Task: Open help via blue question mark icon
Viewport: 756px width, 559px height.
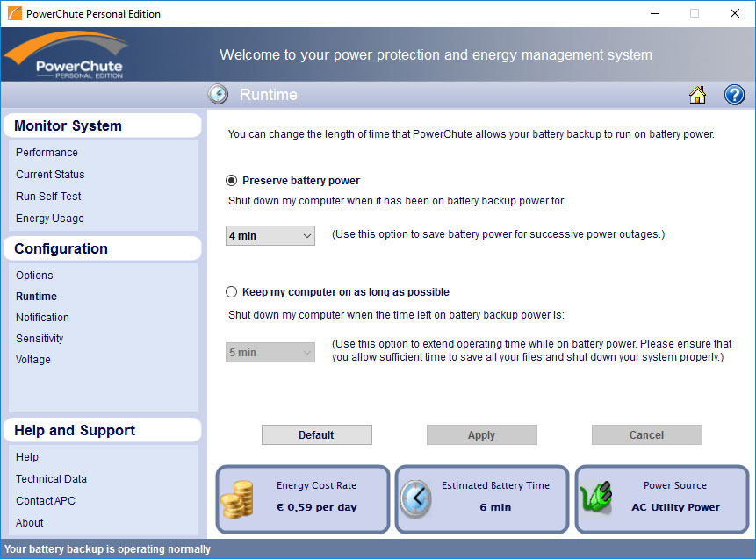Action: click(734, 95)
